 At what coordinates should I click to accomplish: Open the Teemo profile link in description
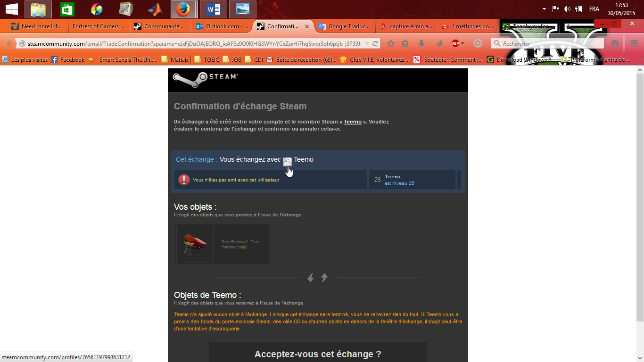[352, 122]
